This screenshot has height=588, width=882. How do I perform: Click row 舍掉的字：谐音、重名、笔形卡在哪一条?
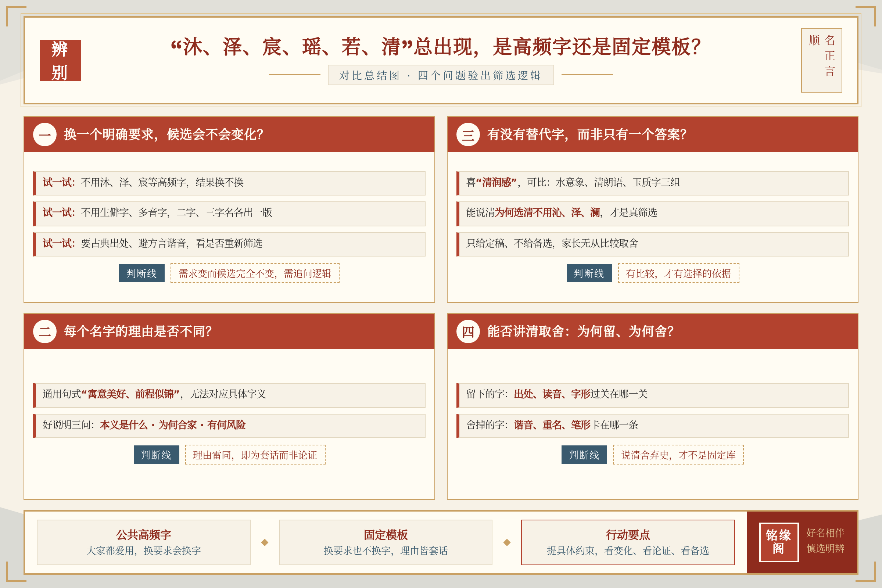click(653, 426)
